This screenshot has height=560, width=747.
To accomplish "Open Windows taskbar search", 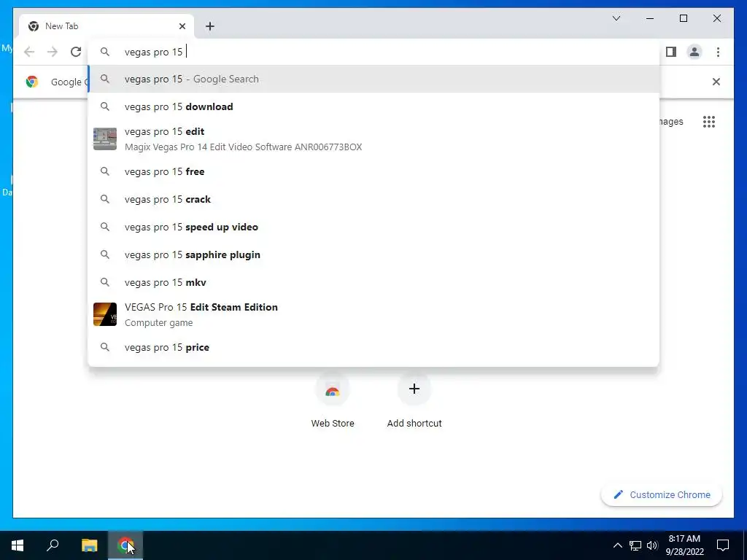I will pos(53,545).
